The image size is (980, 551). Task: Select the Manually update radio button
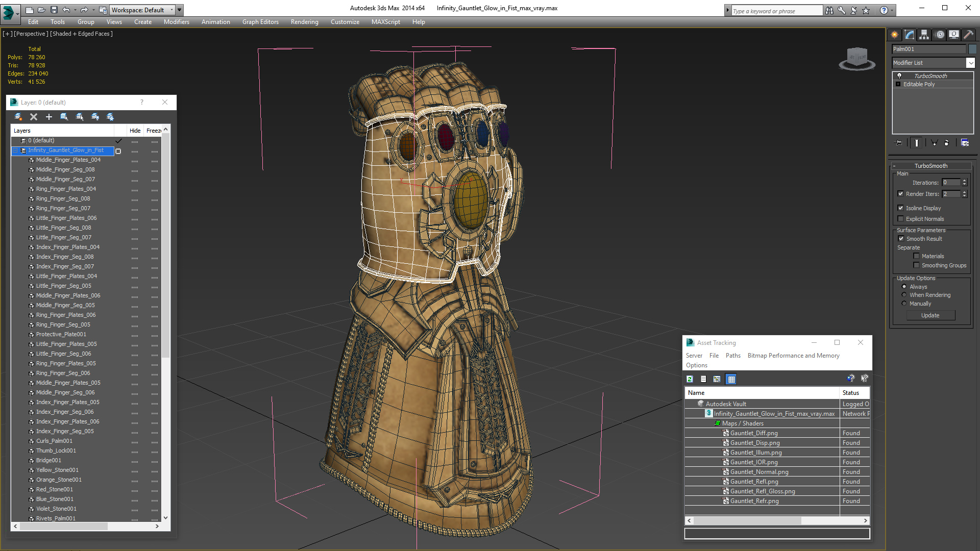point(904,304)
